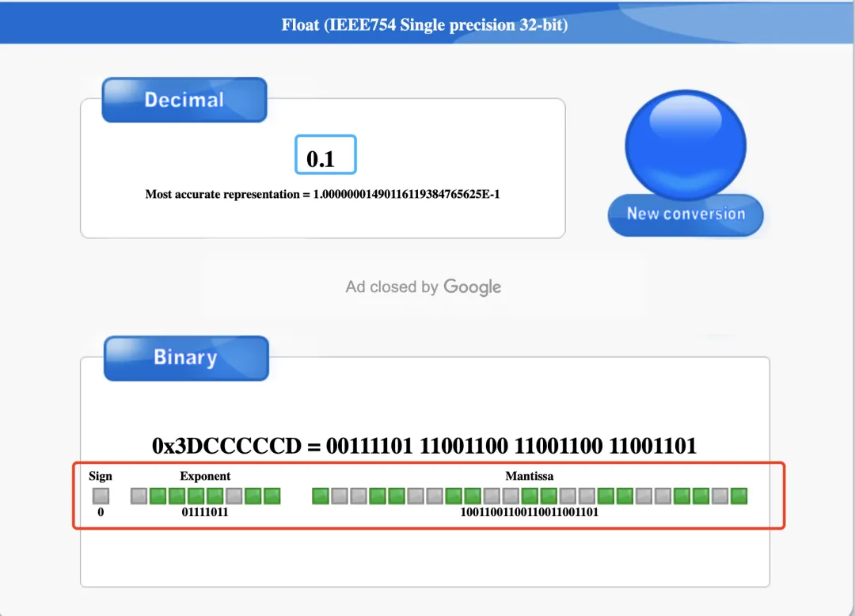Click the hex value 0x3DCCCCCD
The width and height of the screenshot is (855, 616).
pos(226,446)
